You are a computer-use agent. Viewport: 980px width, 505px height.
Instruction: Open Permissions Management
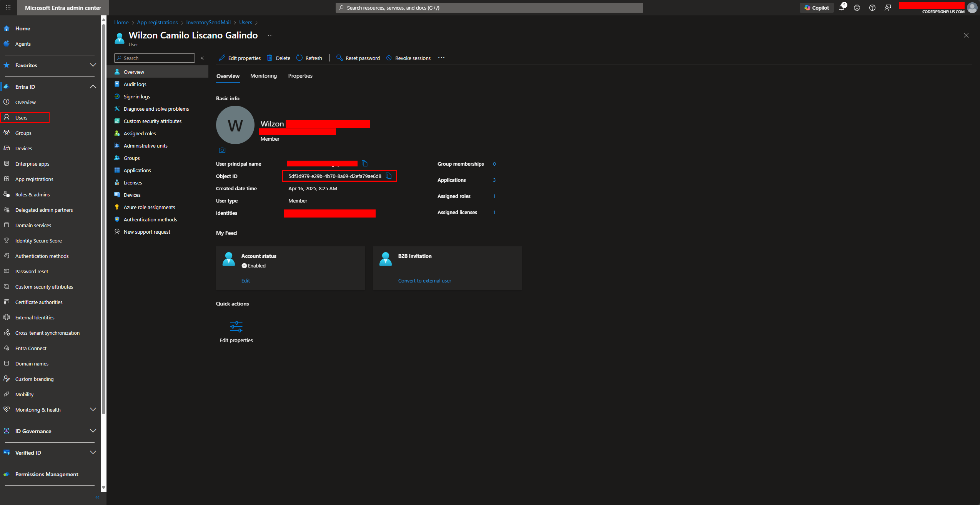(47, 474)
